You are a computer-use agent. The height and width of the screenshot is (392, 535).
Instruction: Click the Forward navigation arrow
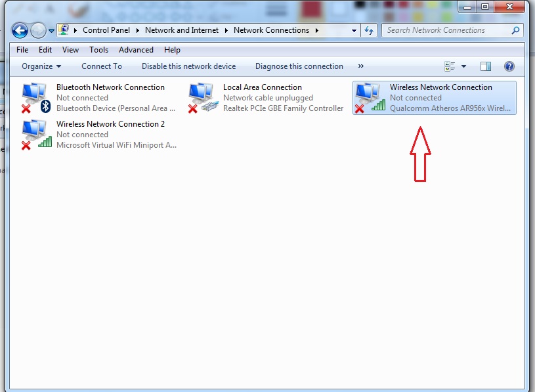[38, 31]
